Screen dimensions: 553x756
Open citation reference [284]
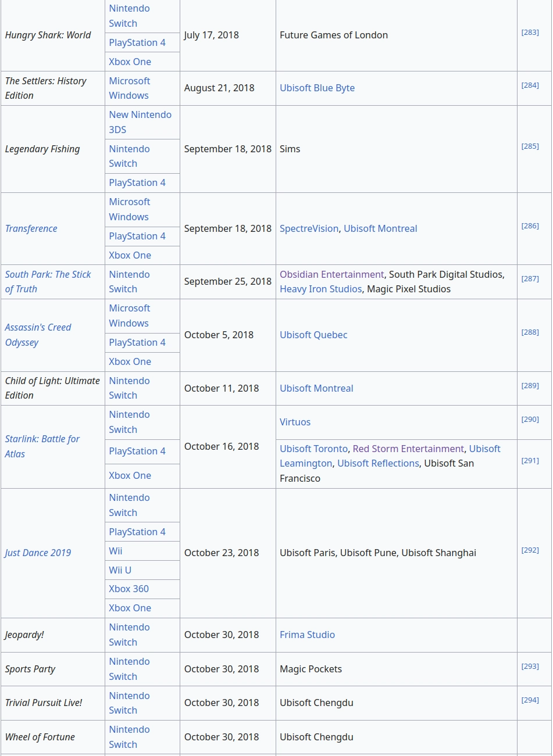[530, 85]
